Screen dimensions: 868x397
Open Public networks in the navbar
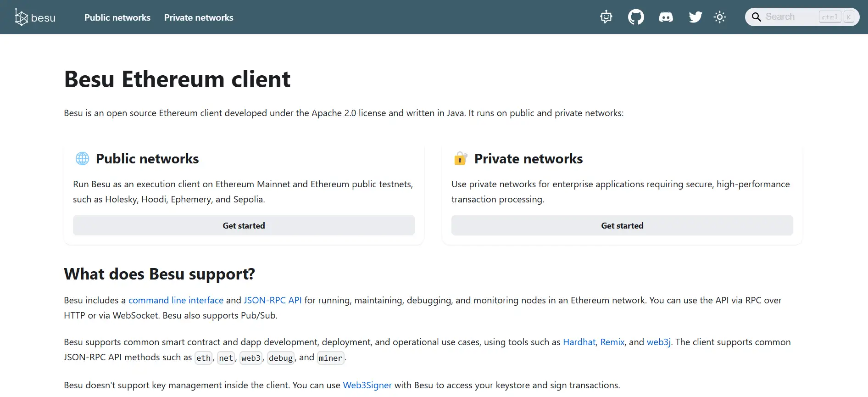coord(117,17)
